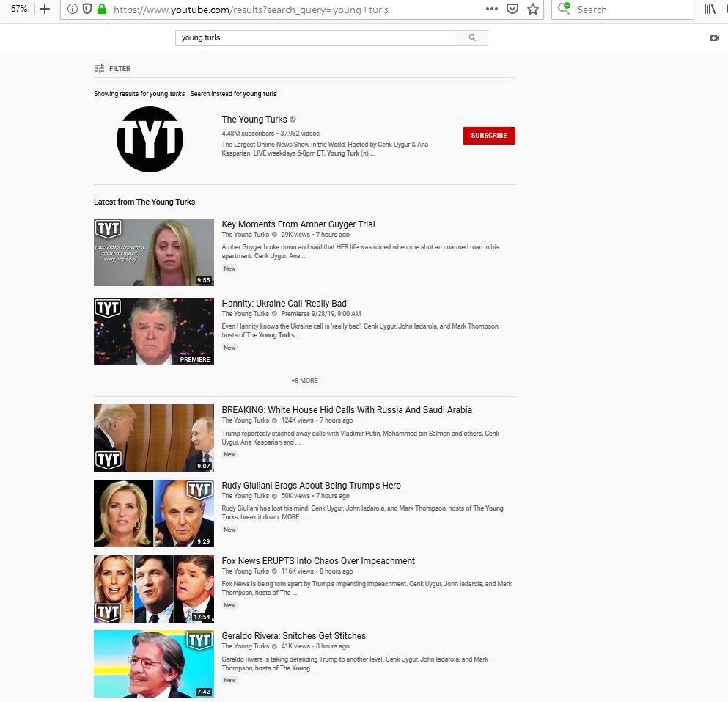Screen dimensions: 728x702
Task: Click the 'Premieres 9/28/19, 9:00 AM' text
Action: pyautogui.click(x=321, y=314)
